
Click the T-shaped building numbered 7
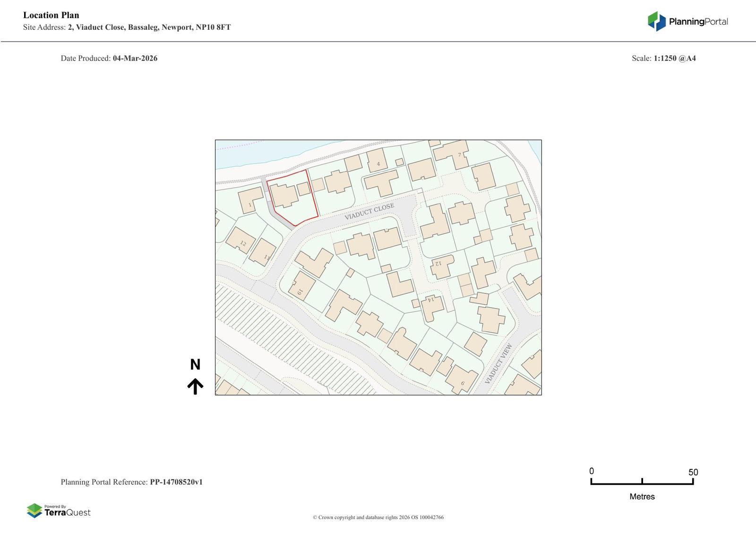click(453, 153)
